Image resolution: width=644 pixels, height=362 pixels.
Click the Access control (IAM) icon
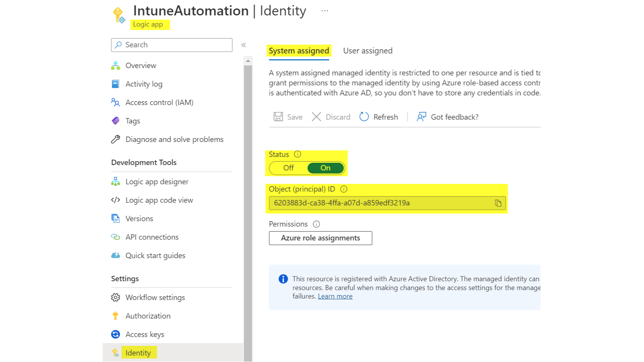(116, 102)
